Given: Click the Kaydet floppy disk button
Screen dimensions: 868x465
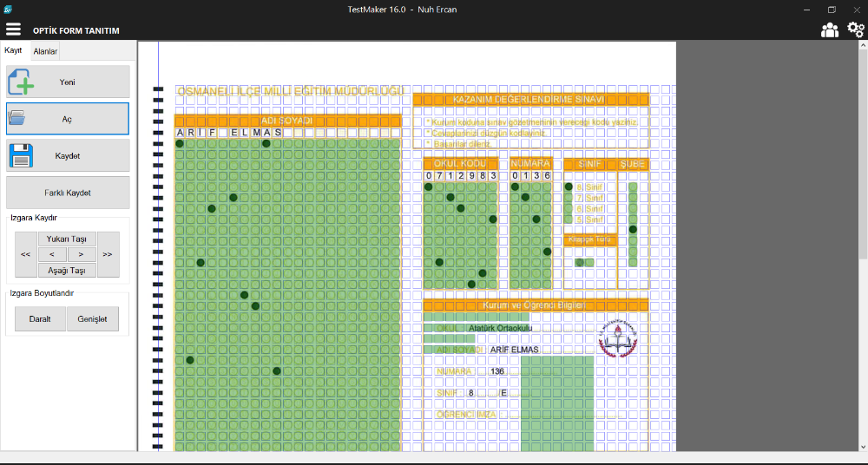Looking at the screenshot, I should pyautogui.click(x=68, y=155).
